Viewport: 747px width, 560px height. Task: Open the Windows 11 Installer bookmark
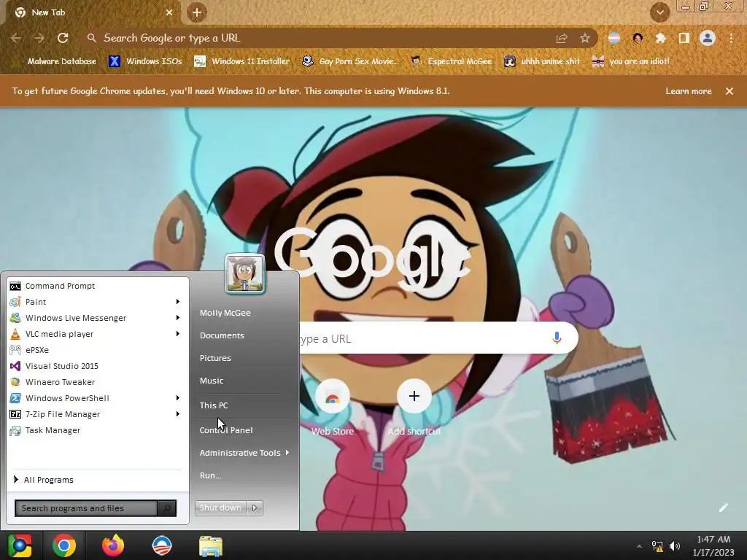point(242,61)
